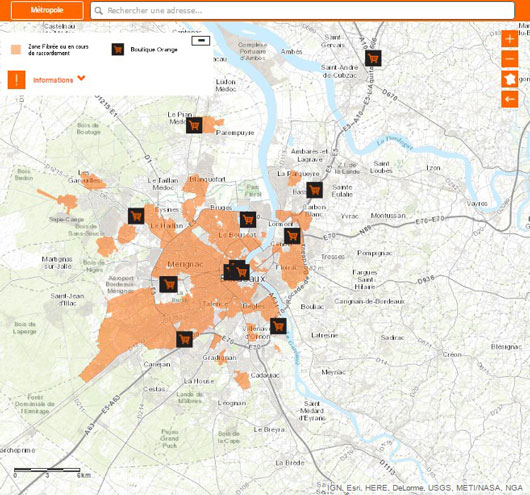Show whole France map view button

pos(509,79)
